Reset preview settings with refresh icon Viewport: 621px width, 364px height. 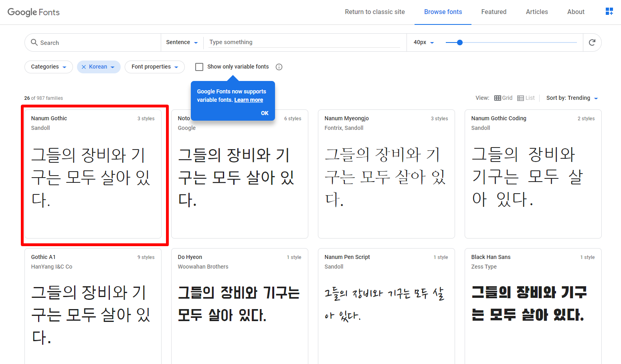(x=592, y=42)
